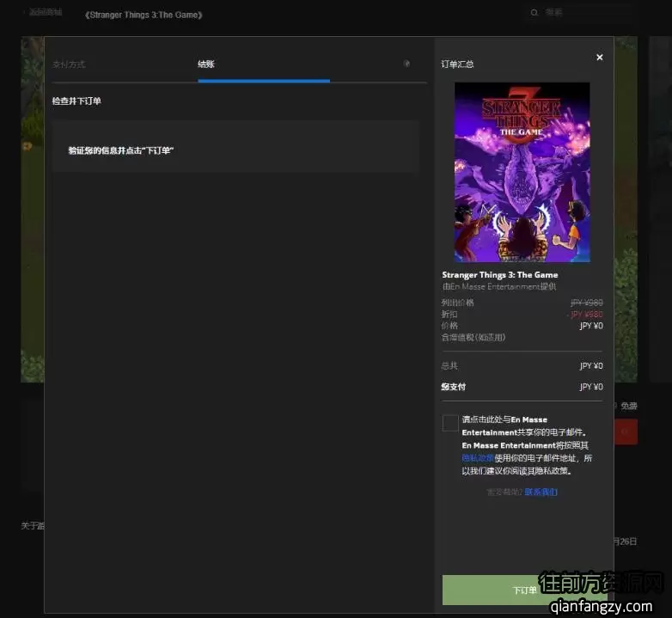The width and height of the screenshot is (672, 618).
Task: Click the 验证您的信息并点击"下订单" message
Action: point(121,150)
